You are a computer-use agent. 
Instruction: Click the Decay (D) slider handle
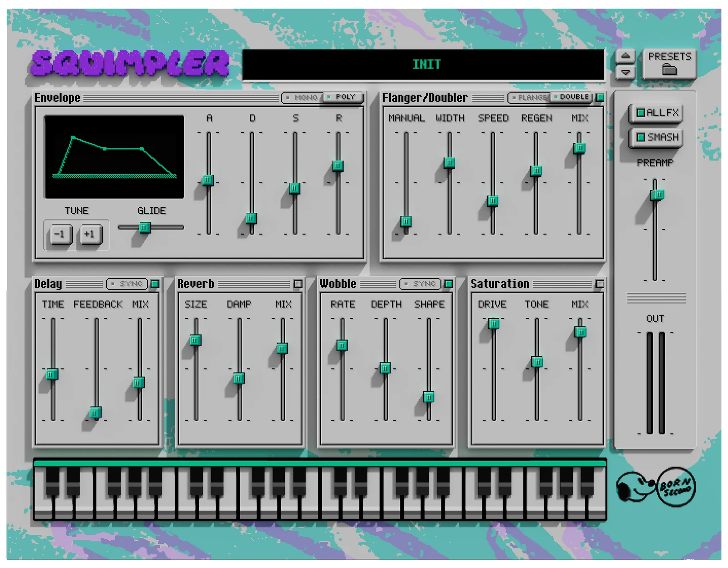click(251, 218)
